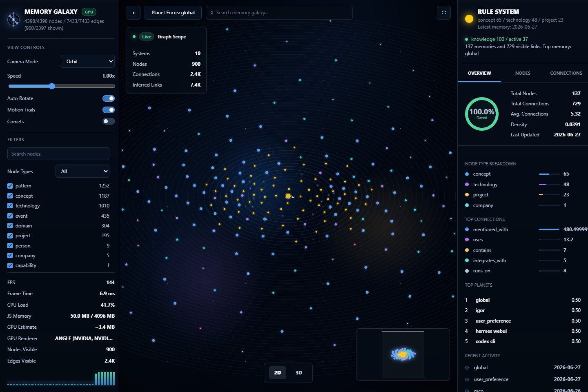This screenshot has width=588, height=392.
Task: Click the fullscreen expand icon
Action: (x=444, y=13)
